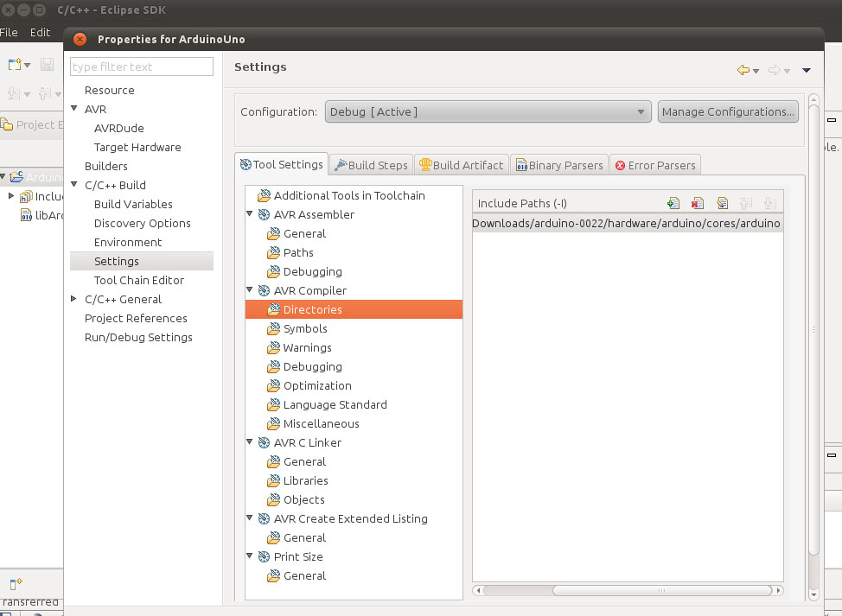842x616 pixels.
Task: Click the Delete include path icon
Action: (x=698, y=204)
